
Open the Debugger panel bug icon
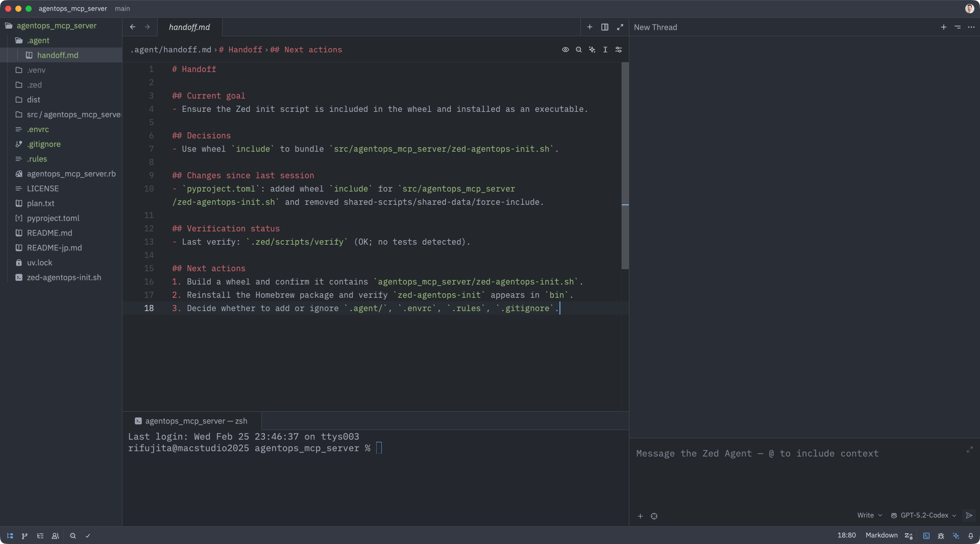point(941,536)
